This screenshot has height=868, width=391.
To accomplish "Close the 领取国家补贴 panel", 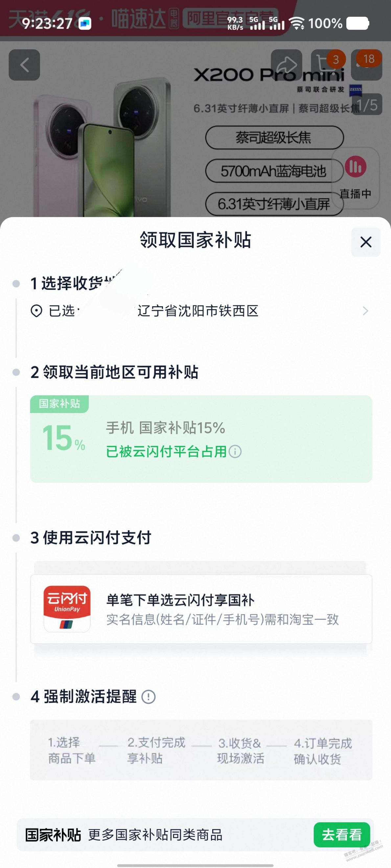I will (366, 242).
